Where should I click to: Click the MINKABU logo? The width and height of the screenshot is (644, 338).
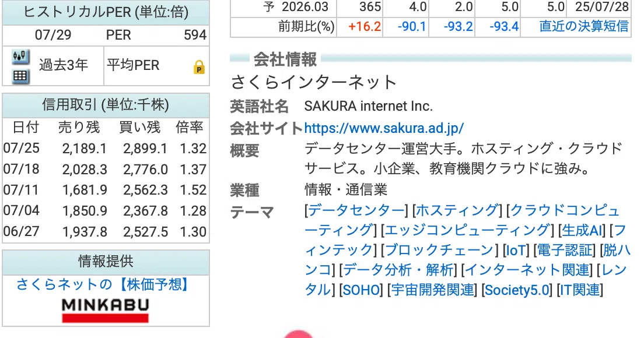tap(105, 310)
